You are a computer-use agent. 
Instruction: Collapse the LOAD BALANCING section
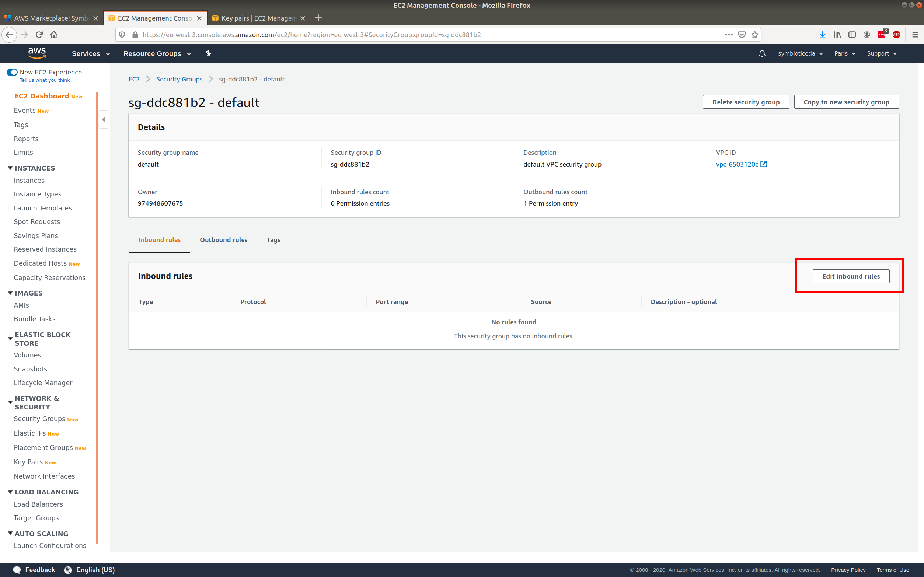click(x=10, y=492)
